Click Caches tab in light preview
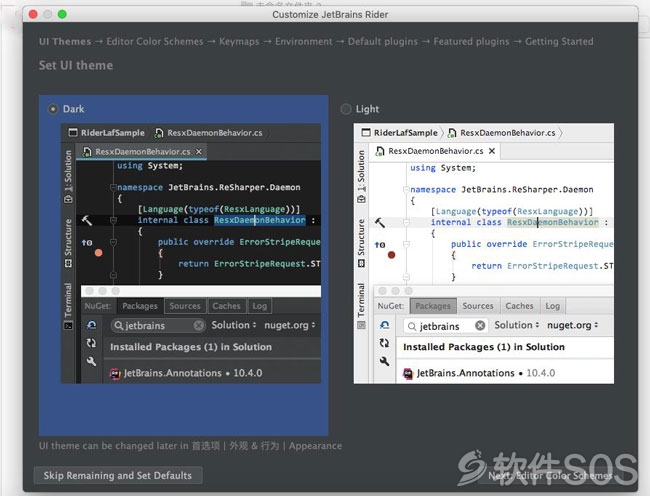650x496 pixels. coord(519,306)
